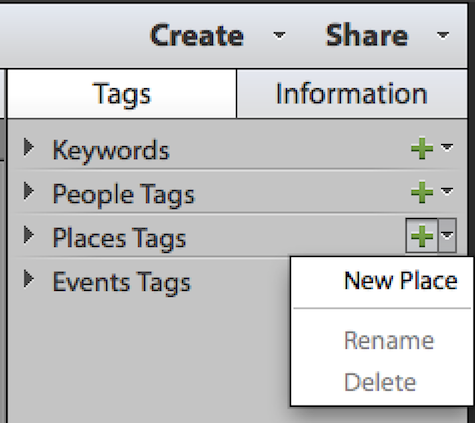Switch to the Information tab
This screenshot has height=423, width=475.
(x=352, y=94)
